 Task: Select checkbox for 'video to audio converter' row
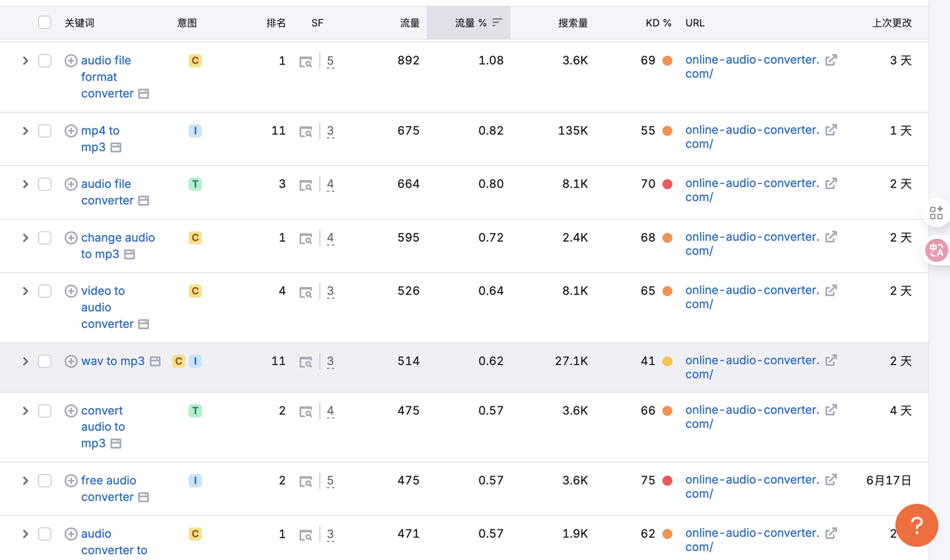(x=45, y=291)
